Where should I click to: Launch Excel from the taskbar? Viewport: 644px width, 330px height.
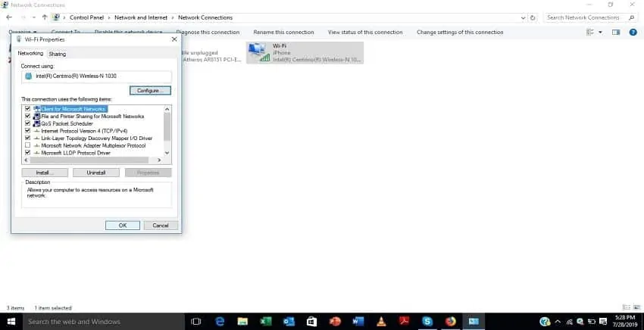click(266, 322)
